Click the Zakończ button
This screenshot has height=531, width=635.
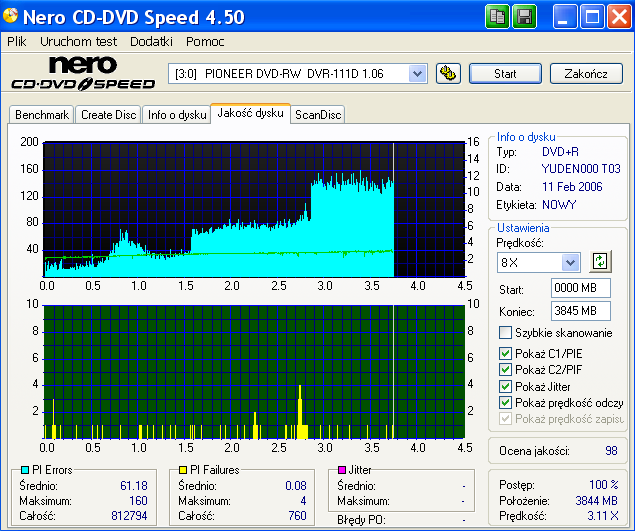tap(586, 74)
